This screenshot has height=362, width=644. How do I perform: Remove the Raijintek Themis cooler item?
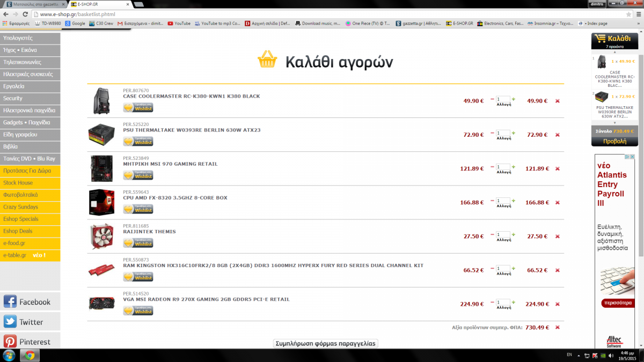(557, 236)
